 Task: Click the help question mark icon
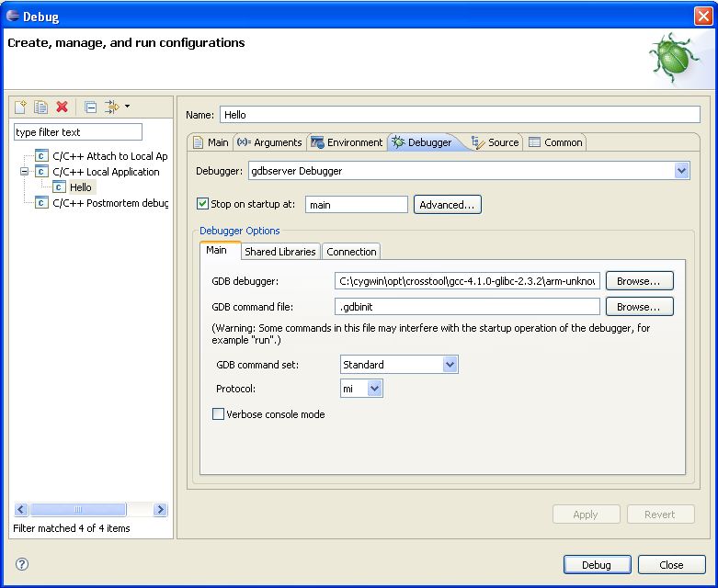point(22,564)
